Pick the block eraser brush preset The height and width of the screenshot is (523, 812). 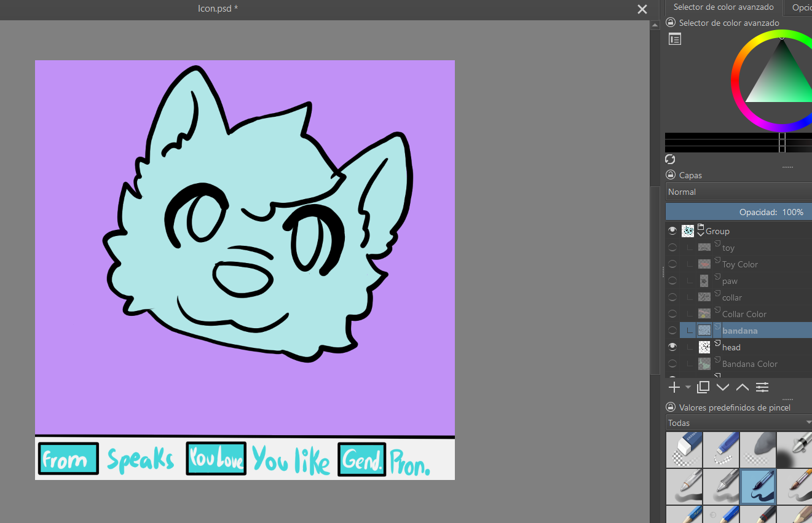tap(684, 450)
